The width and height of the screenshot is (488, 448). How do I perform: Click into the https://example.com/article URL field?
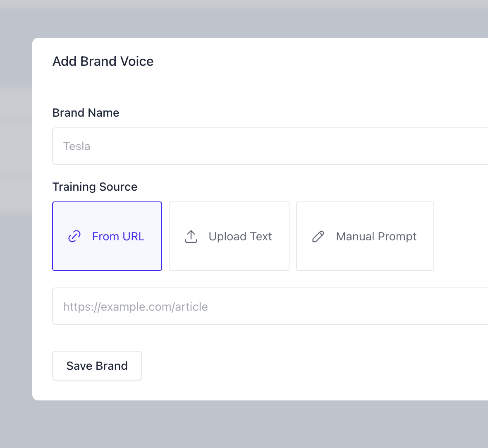coord(270,307)
